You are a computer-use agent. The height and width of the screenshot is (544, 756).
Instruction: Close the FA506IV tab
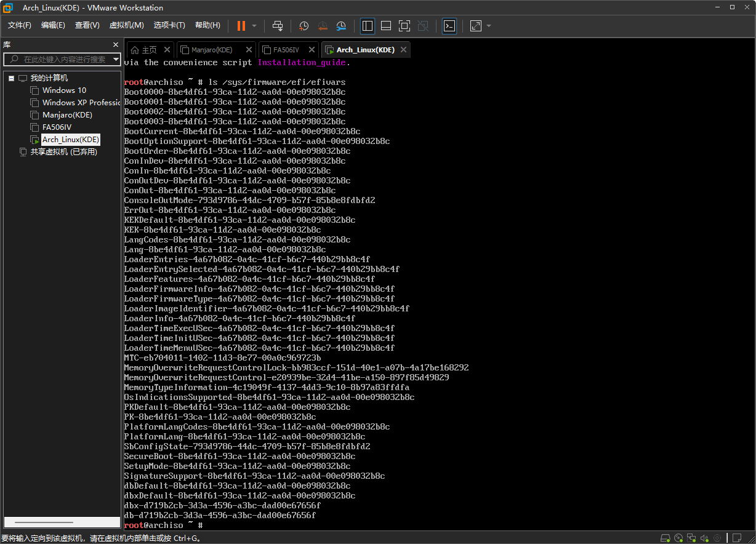click(x=312, y=50)
